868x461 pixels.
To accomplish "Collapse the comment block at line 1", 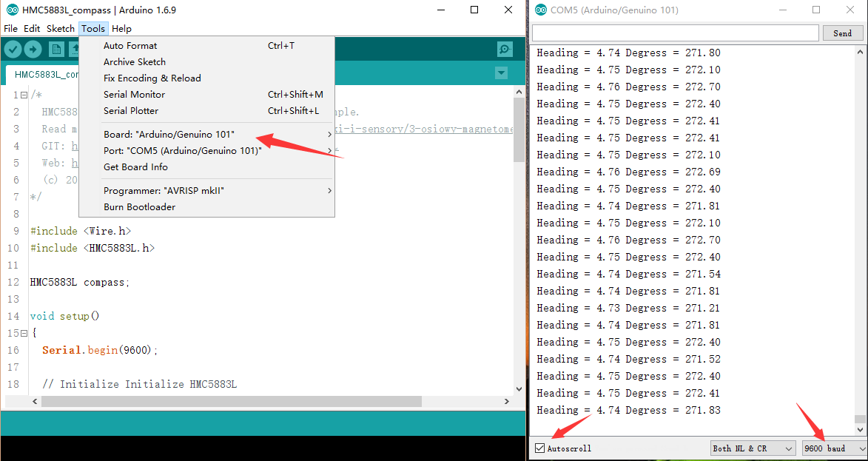I will coord(24,95).
